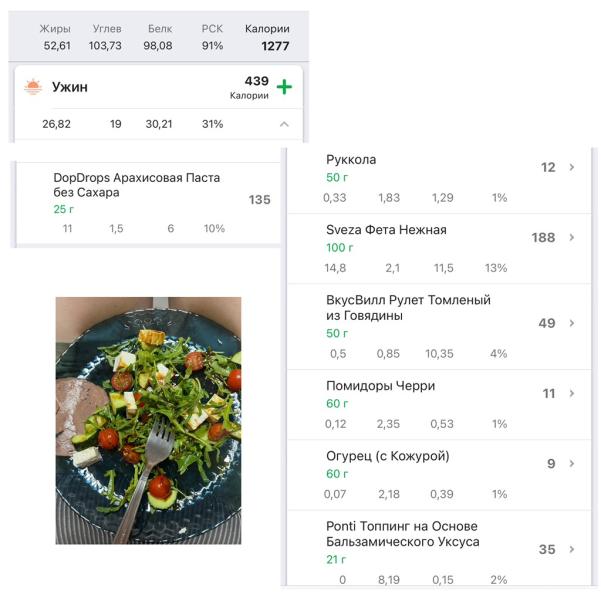
Task: Tap the Ужин meal title
Action: (70, 87)
